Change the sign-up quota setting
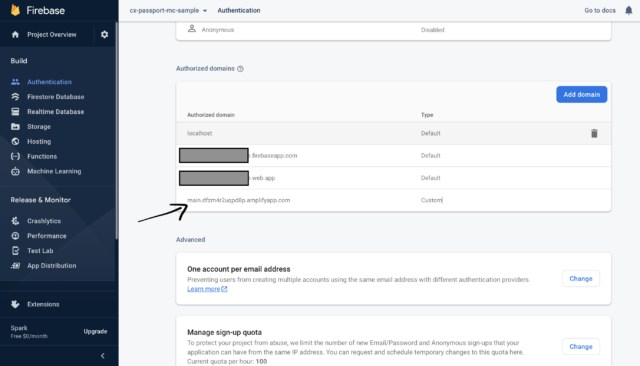The image size is (640, 366). (x=581, y=347)
